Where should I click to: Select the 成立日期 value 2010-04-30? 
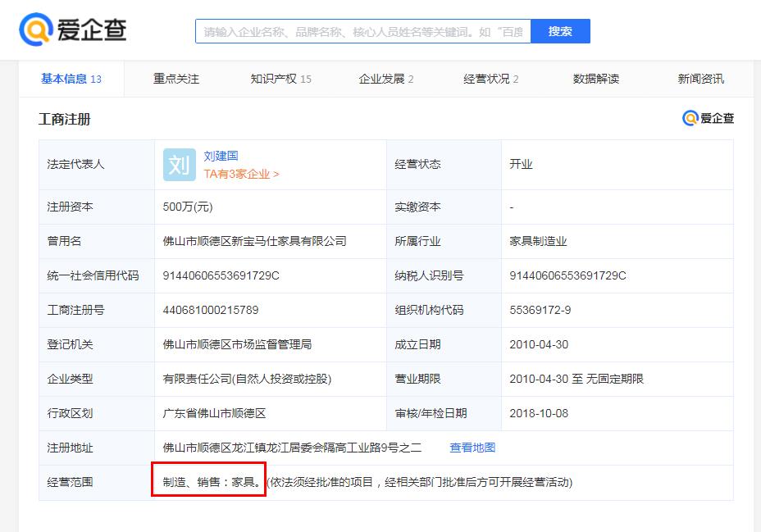pyautogui.click(x=539, y=344)
